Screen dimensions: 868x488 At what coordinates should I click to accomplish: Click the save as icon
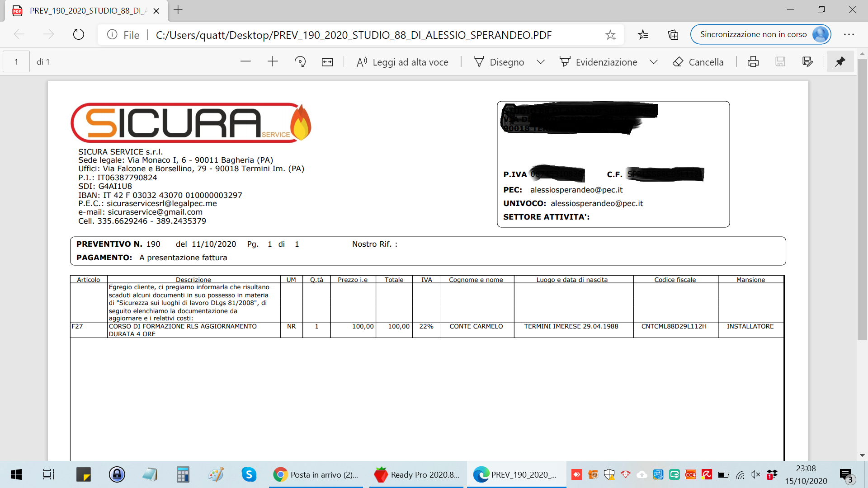[x=807, y=62]
